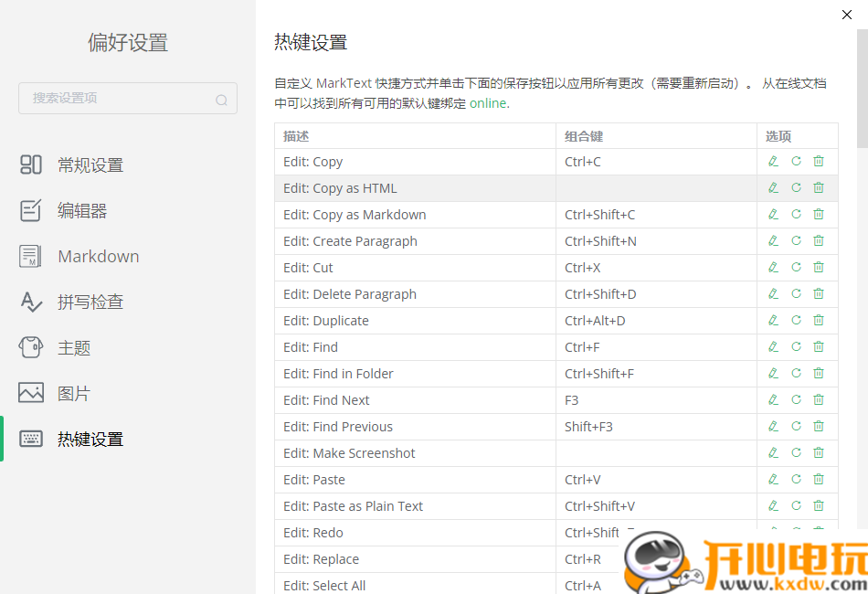Remove the Edit: Paste keybinding with trash icon
This screenshot has height=594, width=868.
[819, 479]
